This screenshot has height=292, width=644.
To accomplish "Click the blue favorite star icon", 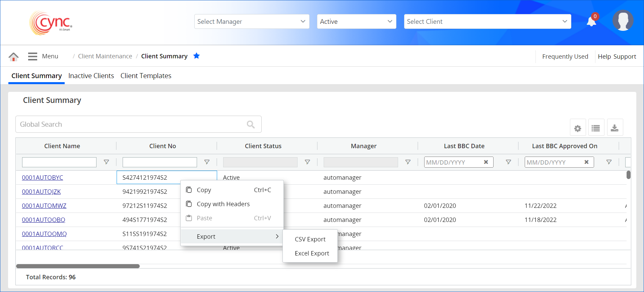I will pos(196,56).
